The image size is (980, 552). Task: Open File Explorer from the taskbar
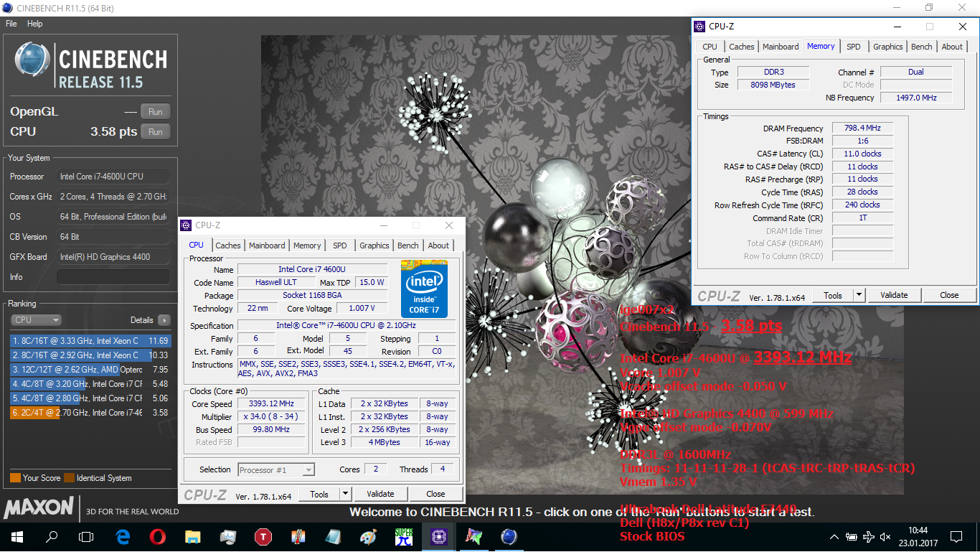click(x=193, y=536)
